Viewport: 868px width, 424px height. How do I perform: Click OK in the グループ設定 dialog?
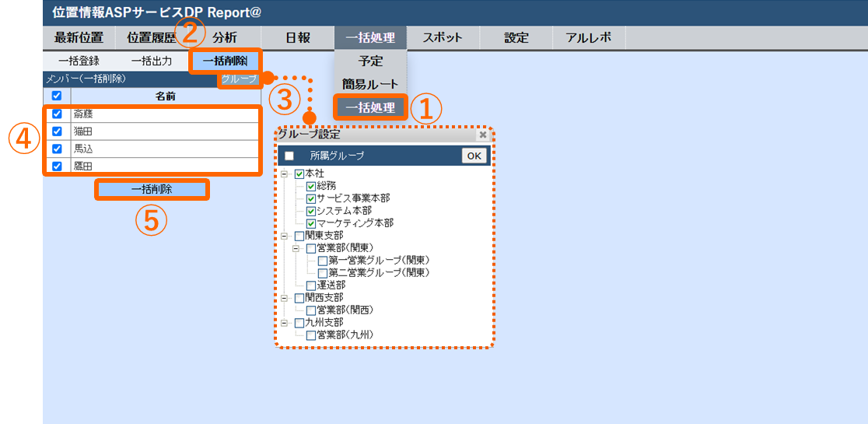(x=474, y=156)
